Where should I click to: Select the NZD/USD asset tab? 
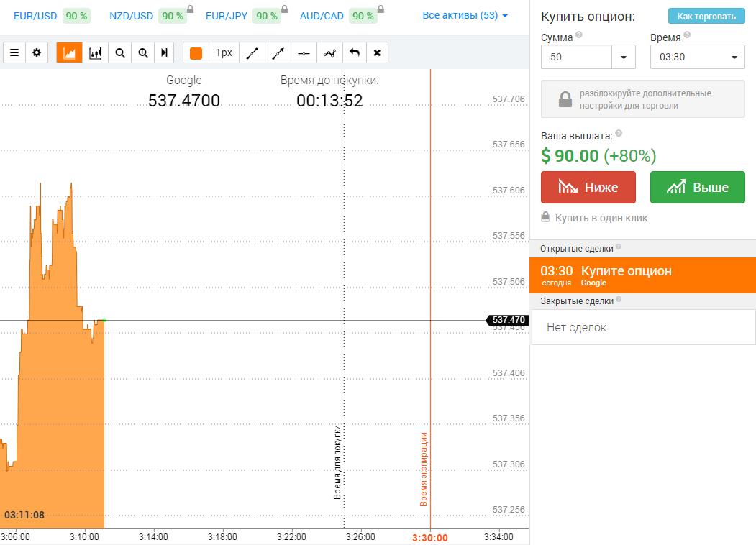(x=131, y=16)
